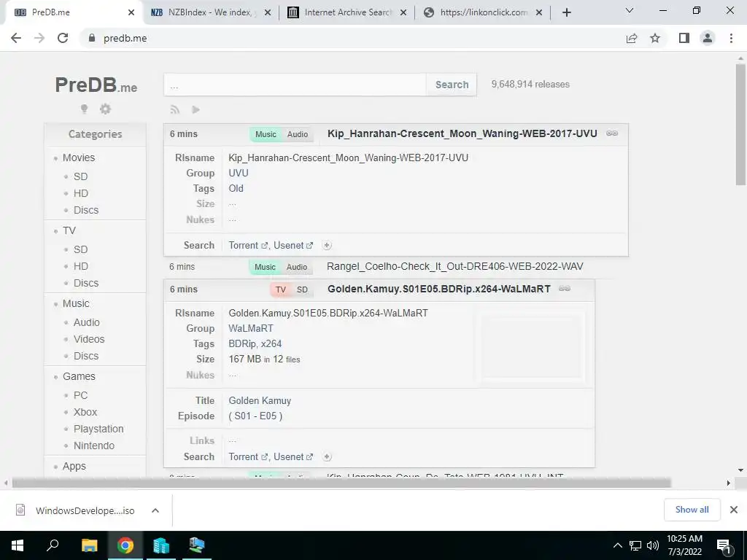Viewport: 747px width, 560px height.
Task: Open TV Discs subcategory
Action: point(86,283)
